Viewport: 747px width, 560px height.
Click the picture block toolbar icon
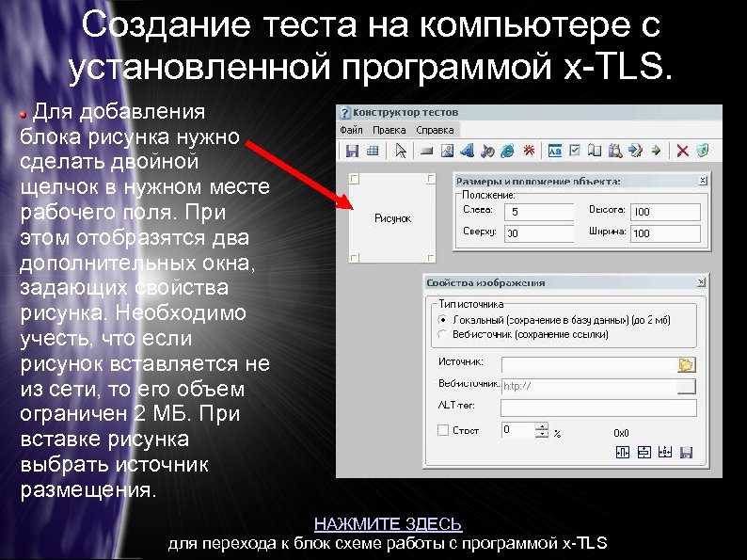pos(447,152)
